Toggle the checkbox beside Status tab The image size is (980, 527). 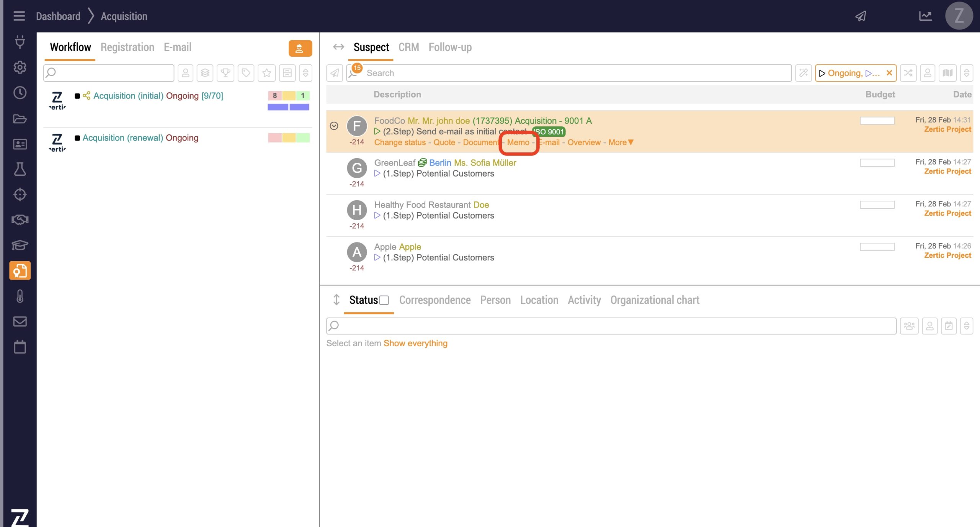(x=384, y=300)
